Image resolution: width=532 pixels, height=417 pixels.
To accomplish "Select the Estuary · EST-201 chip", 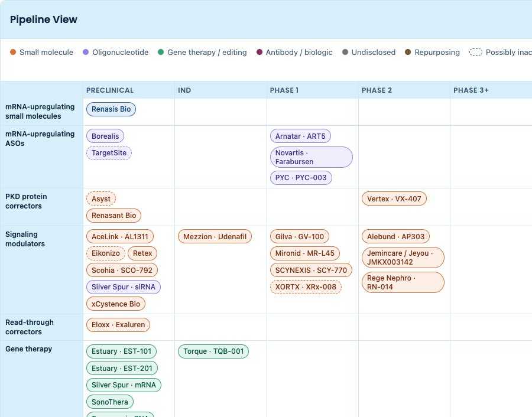I will tap(122, 368).
